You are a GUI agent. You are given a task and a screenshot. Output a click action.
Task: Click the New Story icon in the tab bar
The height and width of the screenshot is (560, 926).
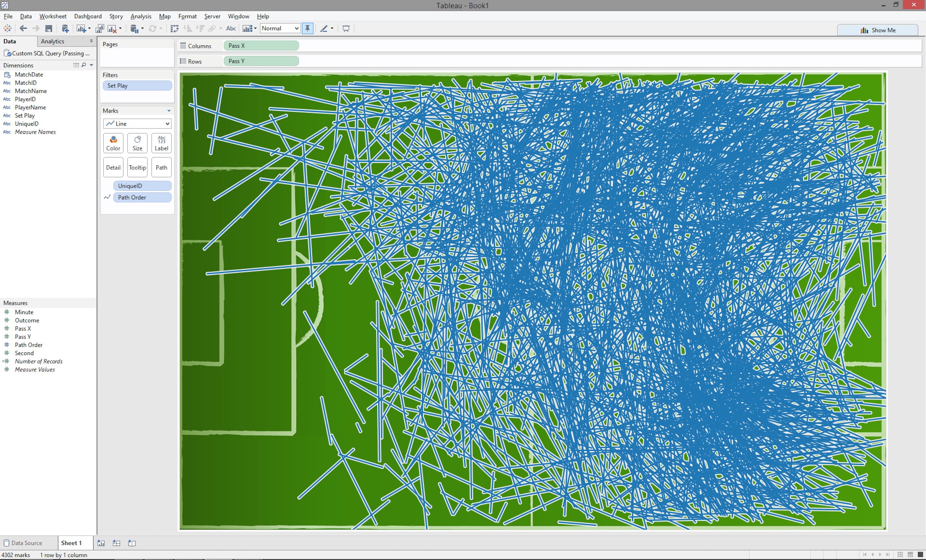[x=132, y=543]
